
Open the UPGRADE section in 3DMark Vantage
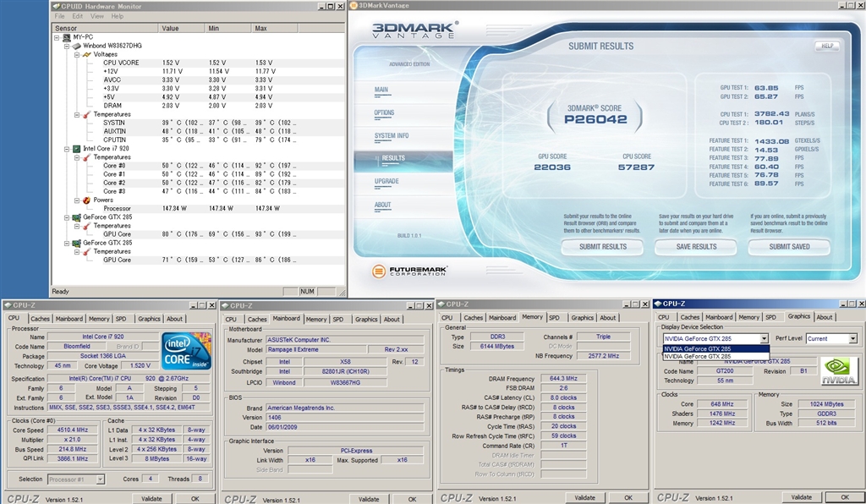pos(386,182)
